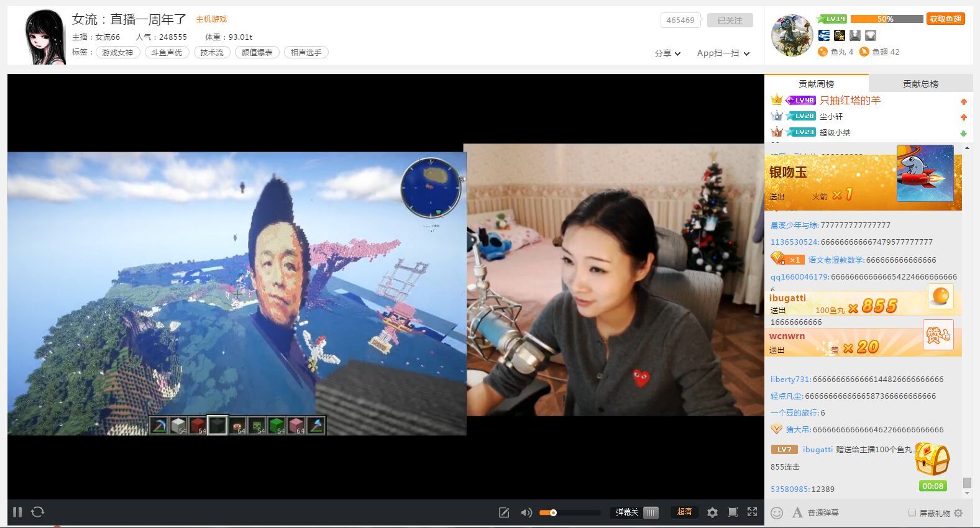Select the 斗鱼声优 tag

pyautogui.click(x=167, y=52)
